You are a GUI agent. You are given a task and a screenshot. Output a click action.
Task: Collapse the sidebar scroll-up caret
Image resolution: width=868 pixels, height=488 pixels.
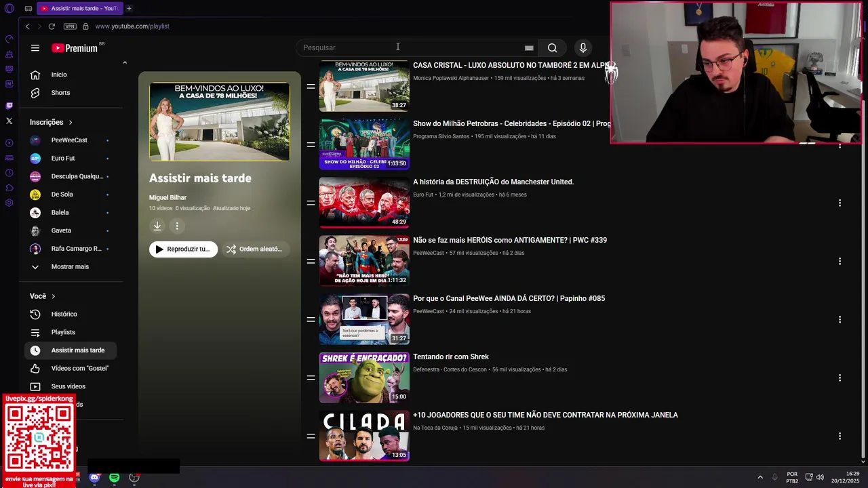(125, 63)
